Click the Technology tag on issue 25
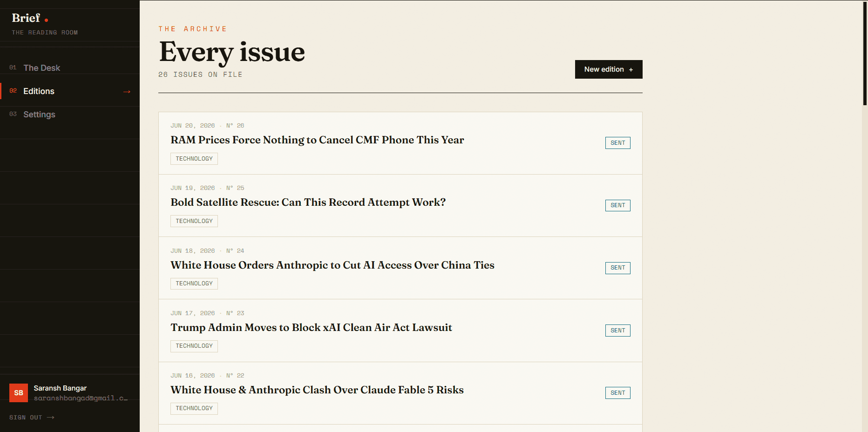This screenshot has width=868, height=432. click(194, 221)
